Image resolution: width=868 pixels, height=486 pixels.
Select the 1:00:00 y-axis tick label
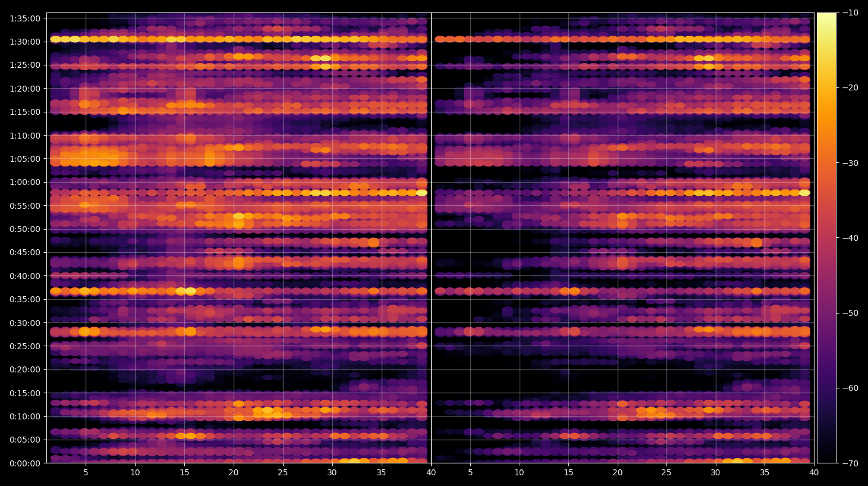click(x=25, y=182)
